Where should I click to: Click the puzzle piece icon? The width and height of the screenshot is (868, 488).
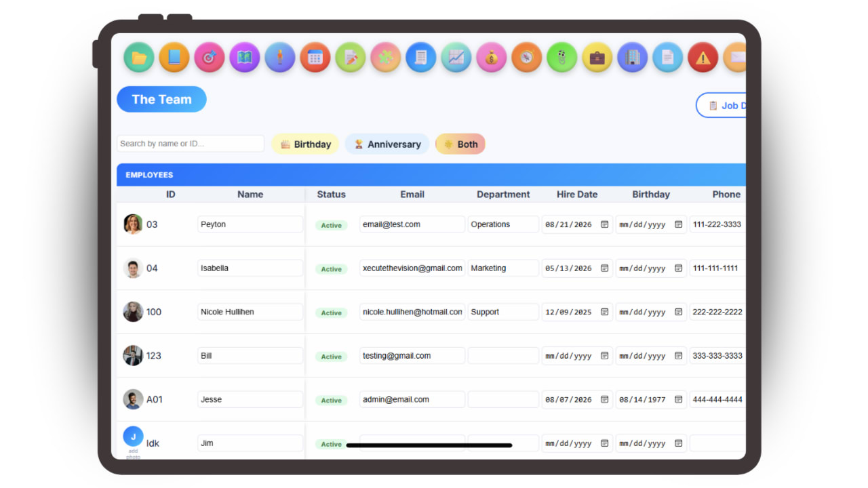tap(386, 58)
